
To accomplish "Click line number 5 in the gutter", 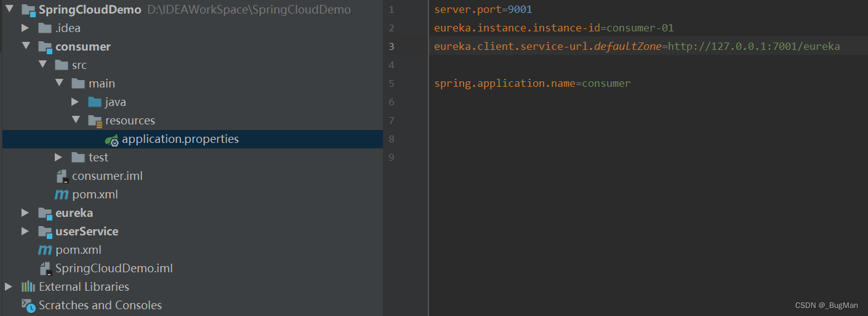I will click(x=392, y=84).
